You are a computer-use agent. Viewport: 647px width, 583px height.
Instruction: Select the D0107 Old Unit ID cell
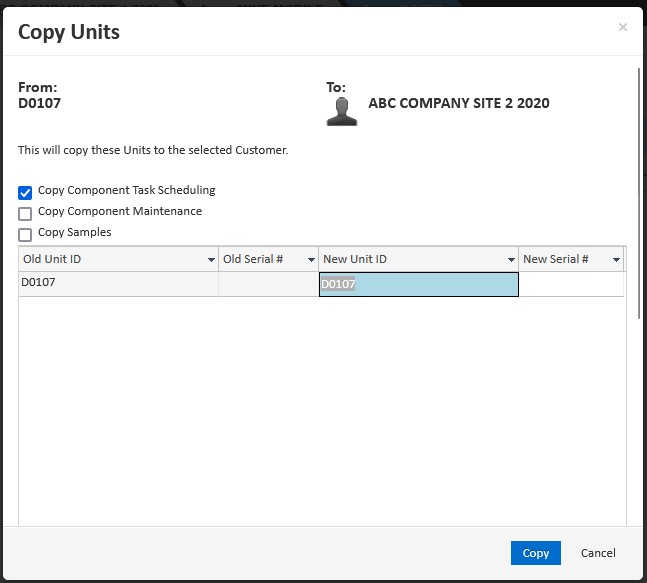coord(118,284)
